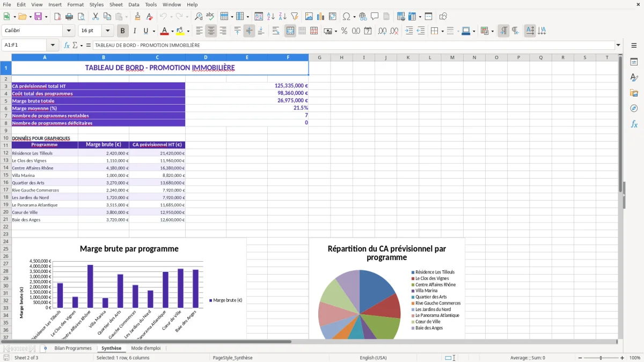Toggle Bold formatting

point(122,31)
